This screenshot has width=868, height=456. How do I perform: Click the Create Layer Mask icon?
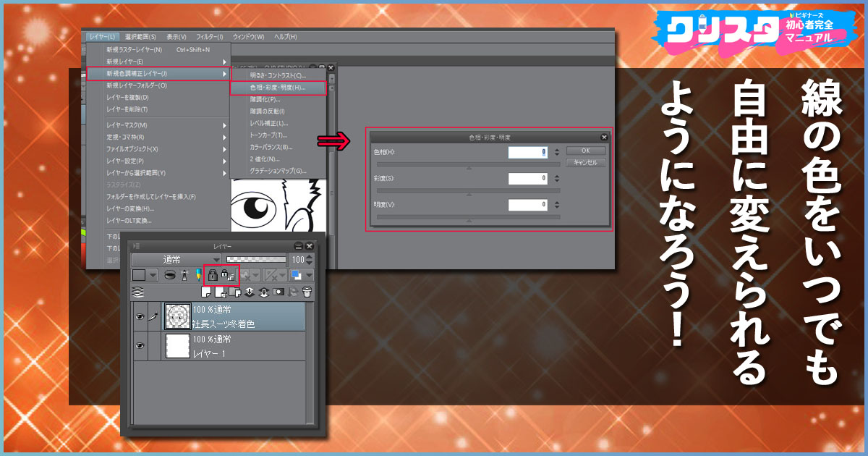click(x=278, y=292)
